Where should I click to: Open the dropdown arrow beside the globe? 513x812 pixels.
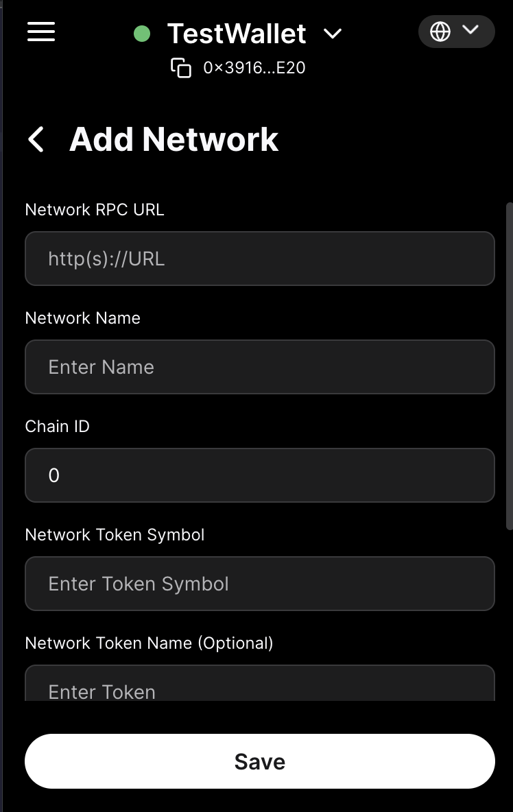470,30
